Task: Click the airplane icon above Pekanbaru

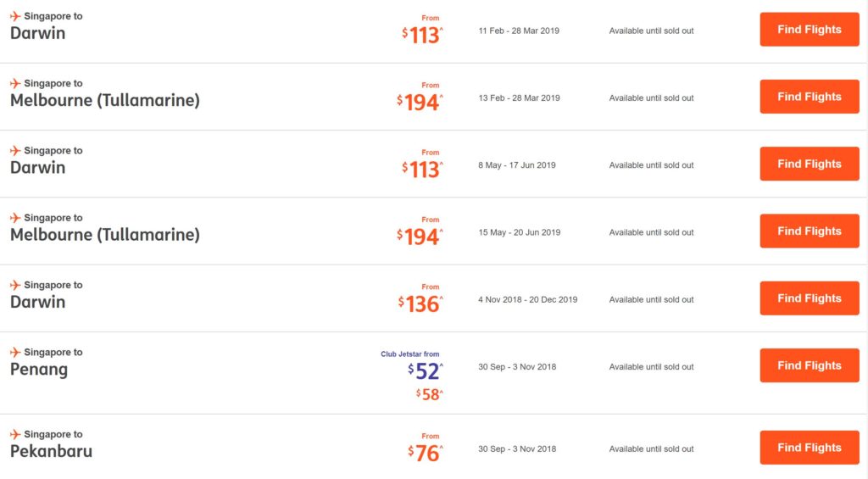Action: (15, 434)
